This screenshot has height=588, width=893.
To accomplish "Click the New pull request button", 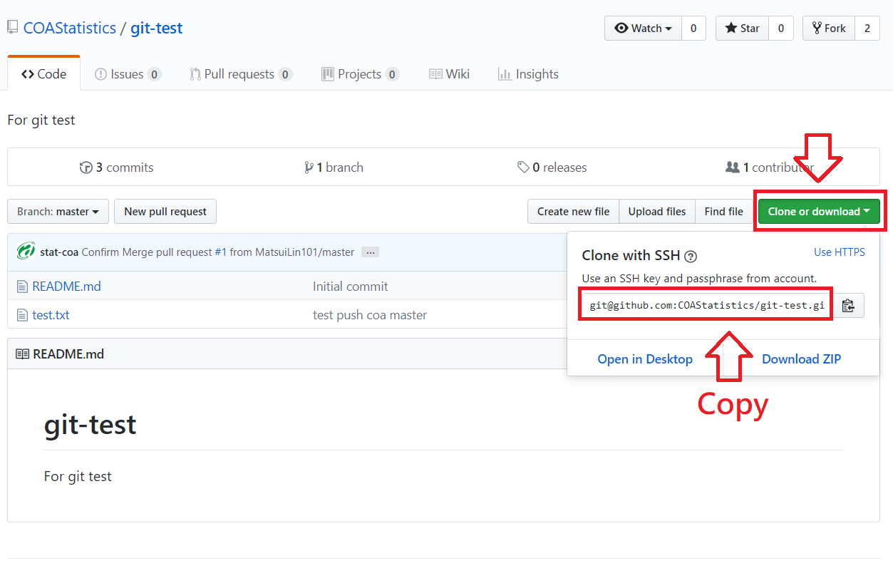I will (x=165, y=212).
